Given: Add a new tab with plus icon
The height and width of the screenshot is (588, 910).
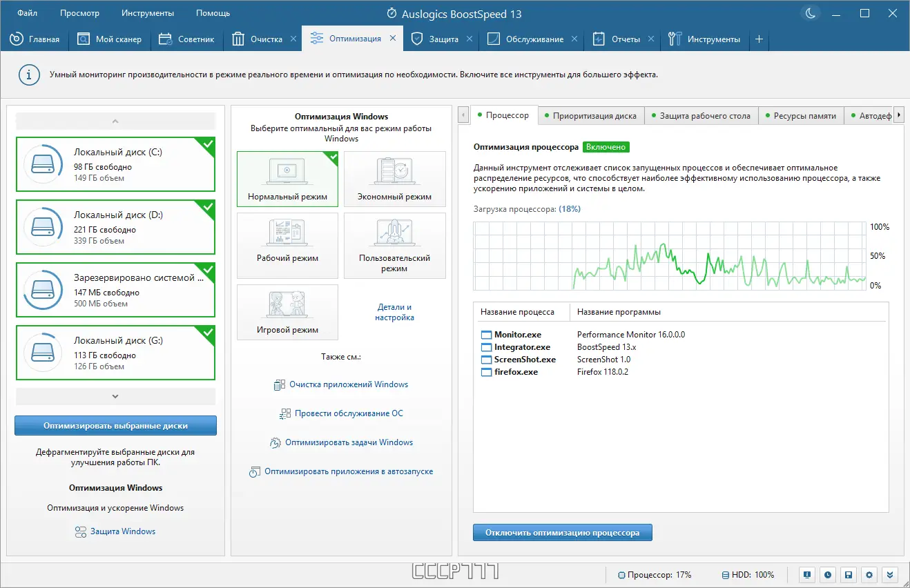Looking at the screenshot, I should click(x=759, y=39).
